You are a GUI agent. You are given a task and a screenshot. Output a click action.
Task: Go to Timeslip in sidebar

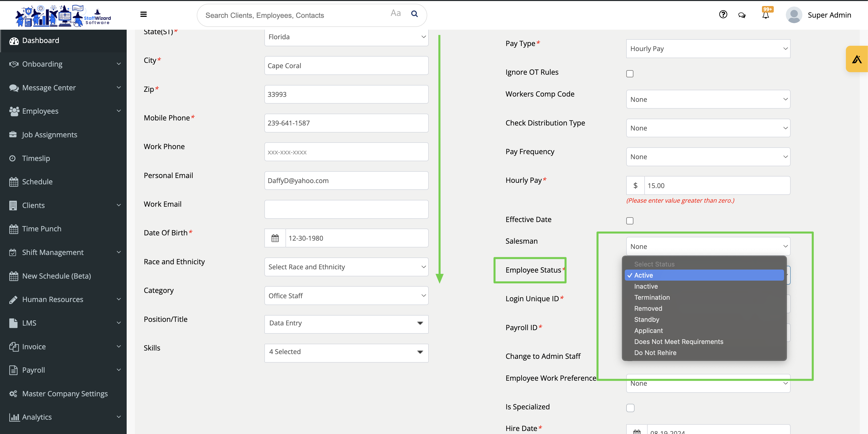click(36, 158)
